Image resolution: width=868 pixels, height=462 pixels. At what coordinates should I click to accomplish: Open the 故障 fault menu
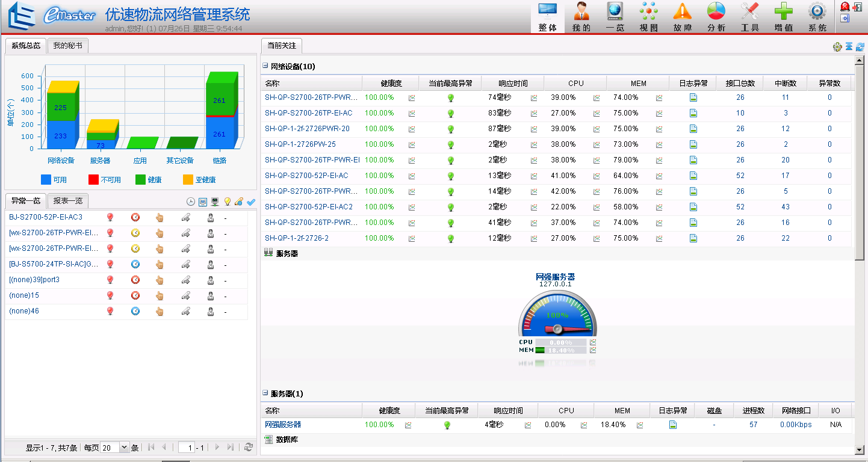point(682,17)
